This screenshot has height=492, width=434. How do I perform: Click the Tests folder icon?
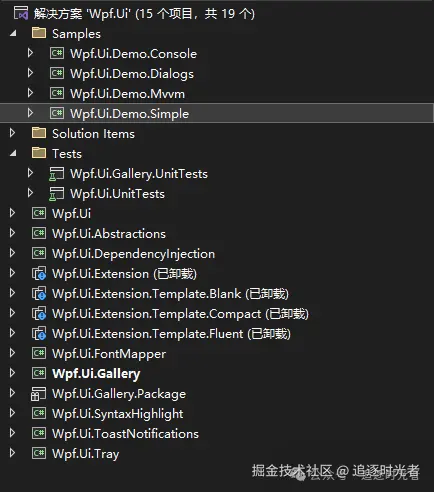(39, 153)
